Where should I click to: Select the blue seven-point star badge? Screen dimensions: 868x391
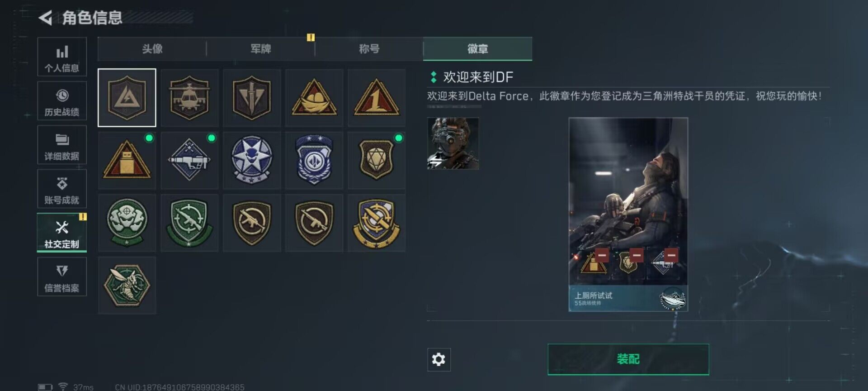click(252, 160)
